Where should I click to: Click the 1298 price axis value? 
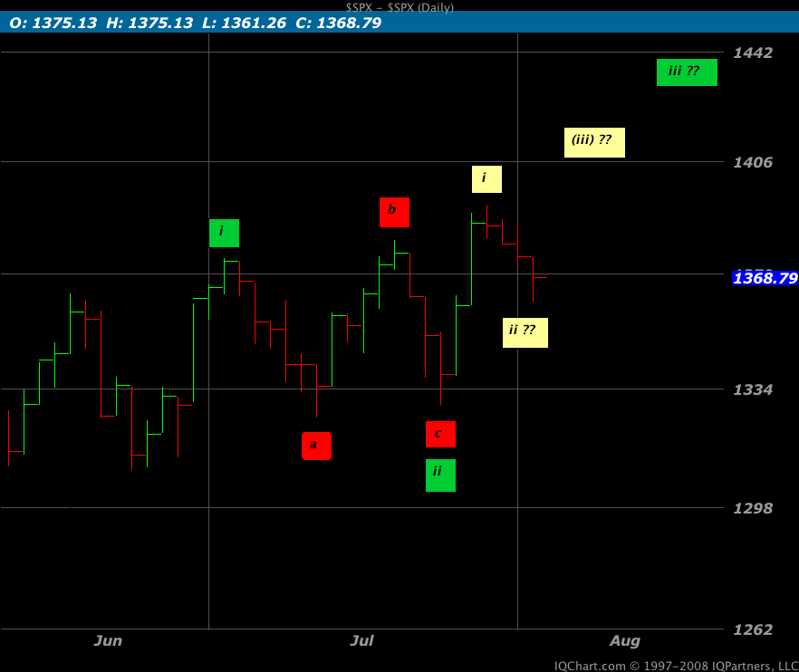(x=753, y=508)
